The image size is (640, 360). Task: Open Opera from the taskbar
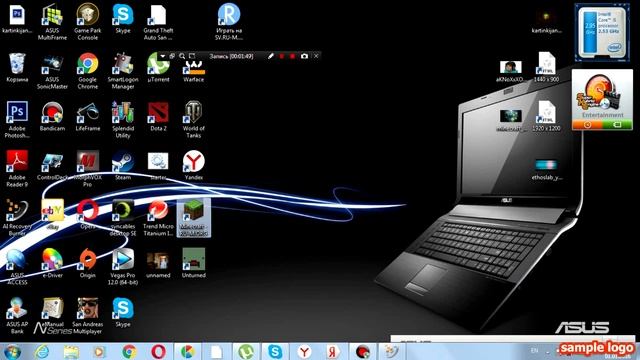point(158,351)
